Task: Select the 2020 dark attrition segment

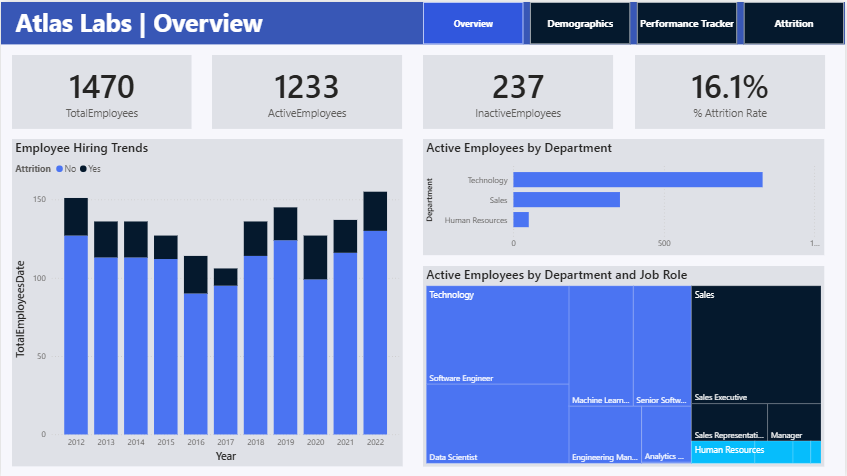Action: click(315, 257)
